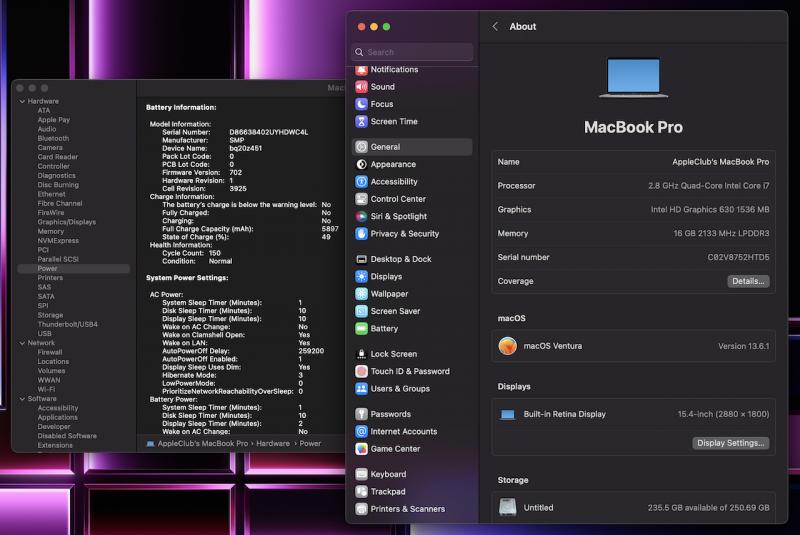Click Touch ID & Password fingerprint icon
This screenshot has height=535, width=800.
click(x=361, y=371)
